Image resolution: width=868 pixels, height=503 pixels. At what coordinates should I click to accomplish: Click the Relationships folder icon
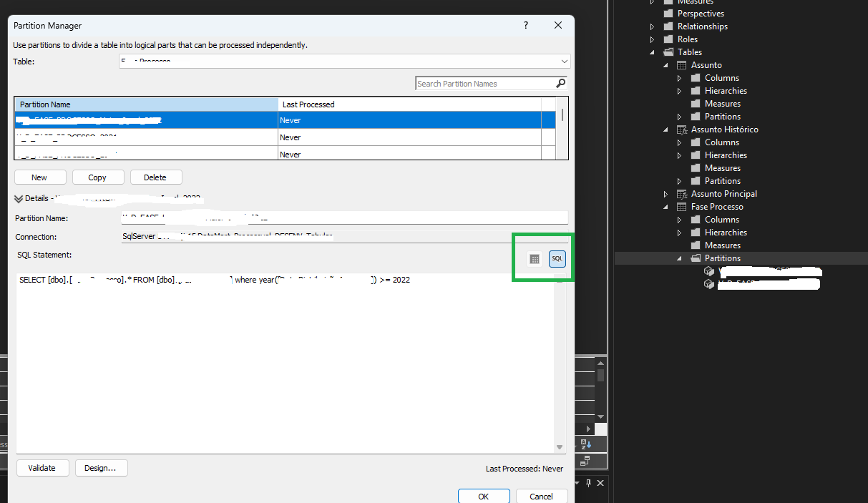coord(668,26)
